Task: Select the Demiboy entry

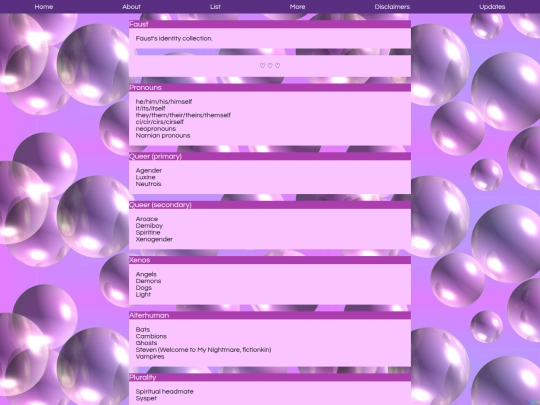Action: pyautogui.click(x=149, y=226)
